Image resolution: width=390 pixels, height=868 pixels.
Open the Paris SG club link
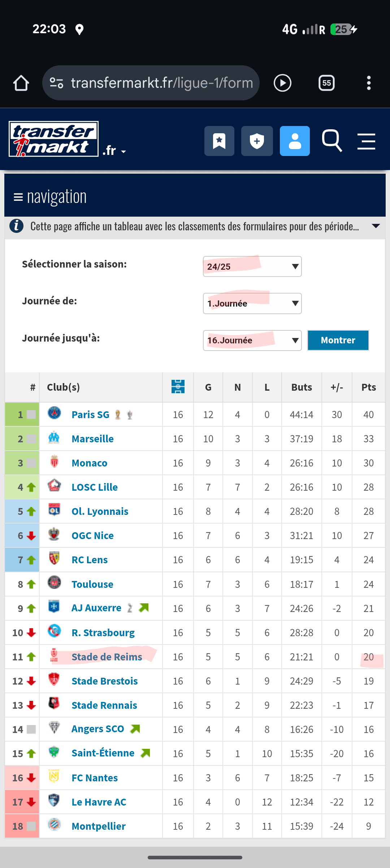(90, 415)
